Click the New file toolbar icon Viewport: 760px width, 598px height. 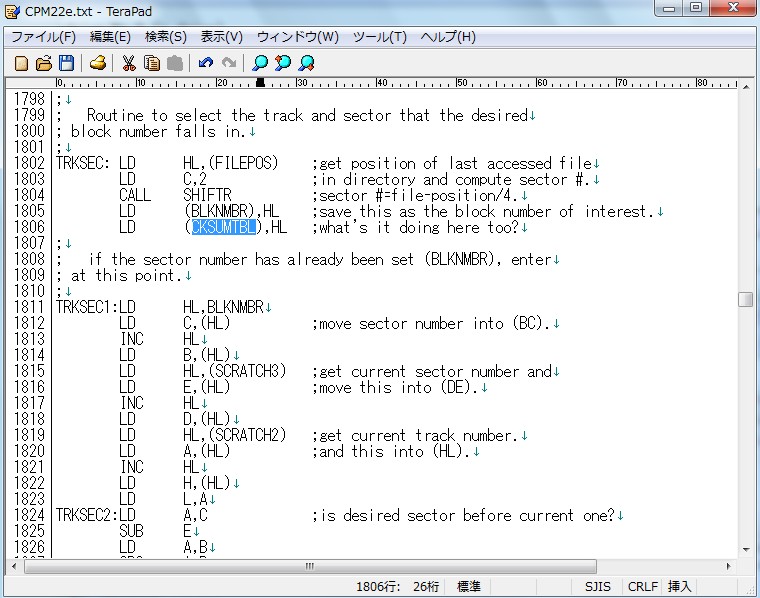click(21, 63)
